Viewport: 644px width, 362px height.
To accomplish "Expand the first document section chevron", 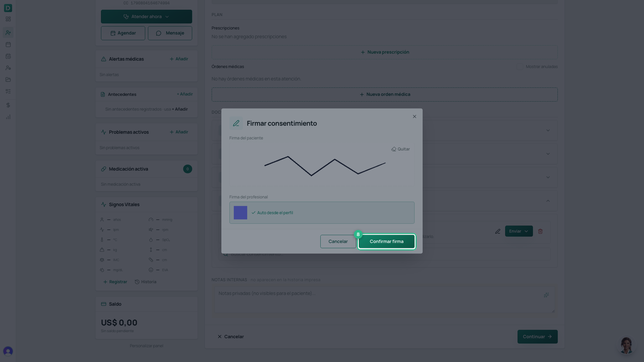I will [x=548, y=130].
